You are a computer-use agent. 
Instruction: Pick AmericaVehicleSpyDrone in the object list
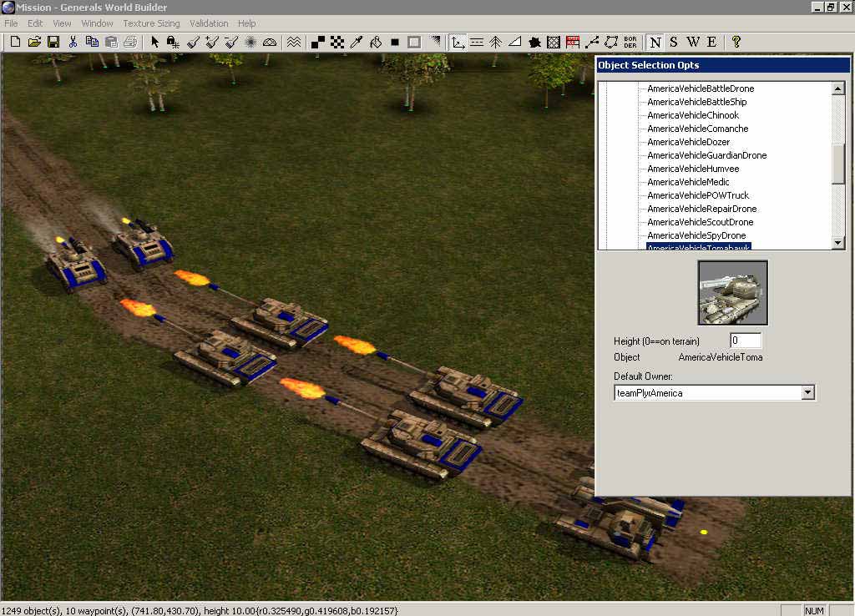coord(697,235)
